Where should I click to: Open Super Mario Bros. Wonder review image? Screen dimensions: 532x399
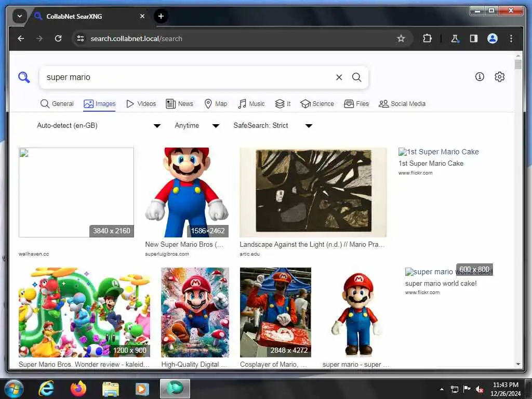85,312
